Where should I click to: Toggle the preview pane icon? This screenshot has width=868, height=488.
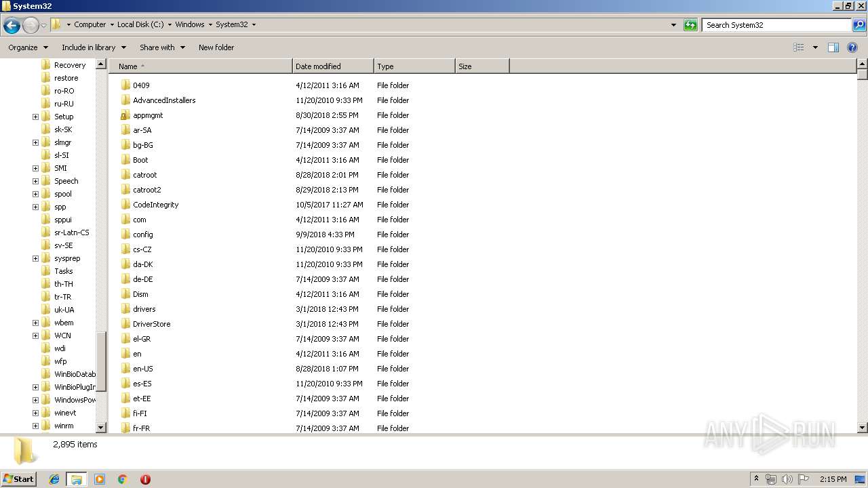click(x=833, y=47)
